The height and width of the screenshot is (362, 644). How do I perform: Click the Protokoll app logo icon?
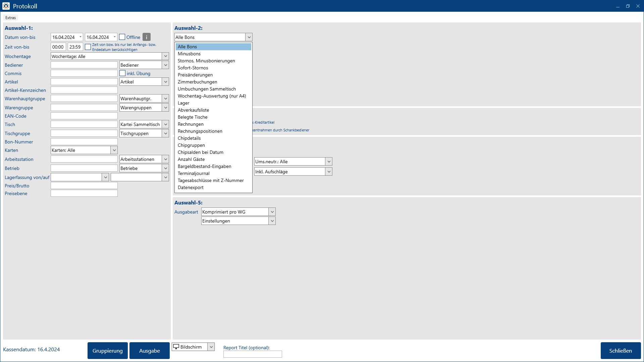click(x=6, y=6)
